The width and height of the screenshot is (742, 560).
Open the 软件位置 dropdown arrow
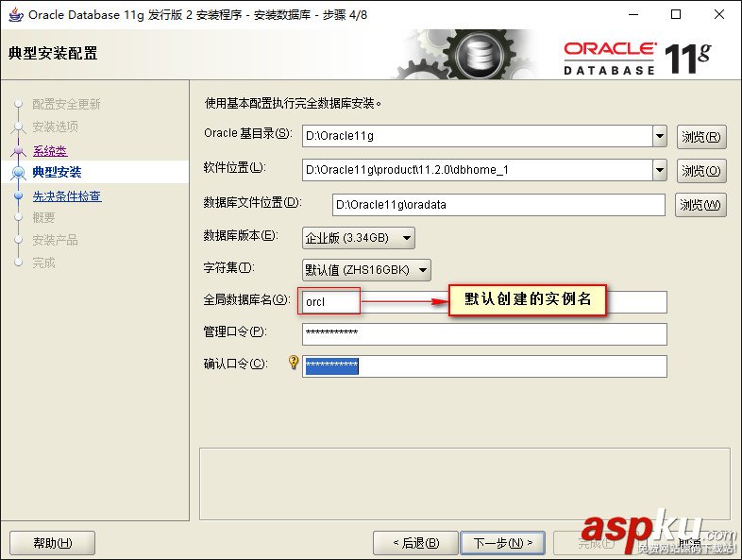(660, 170)
